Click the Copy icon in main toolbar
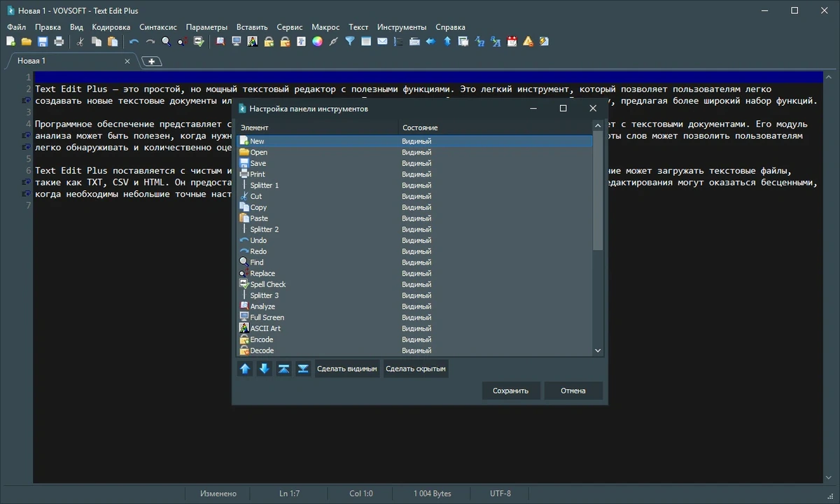Image resolution: width=840 pixels, height=504 pixels. point(97,41)
